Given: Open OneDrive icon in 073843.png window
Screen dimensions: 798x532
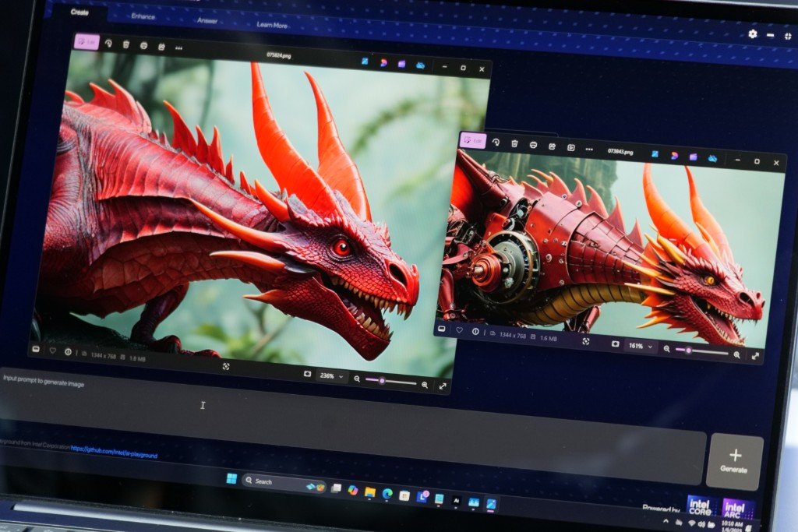Looking at the screenshot, I should click(712, 158).
